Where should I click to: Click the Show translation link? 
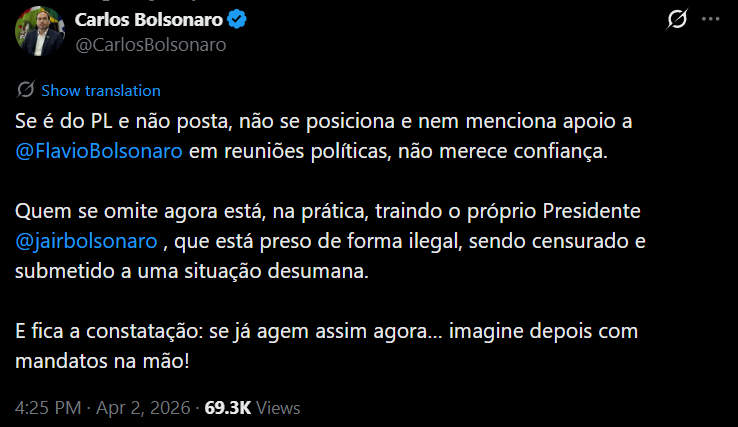point(100,90)
